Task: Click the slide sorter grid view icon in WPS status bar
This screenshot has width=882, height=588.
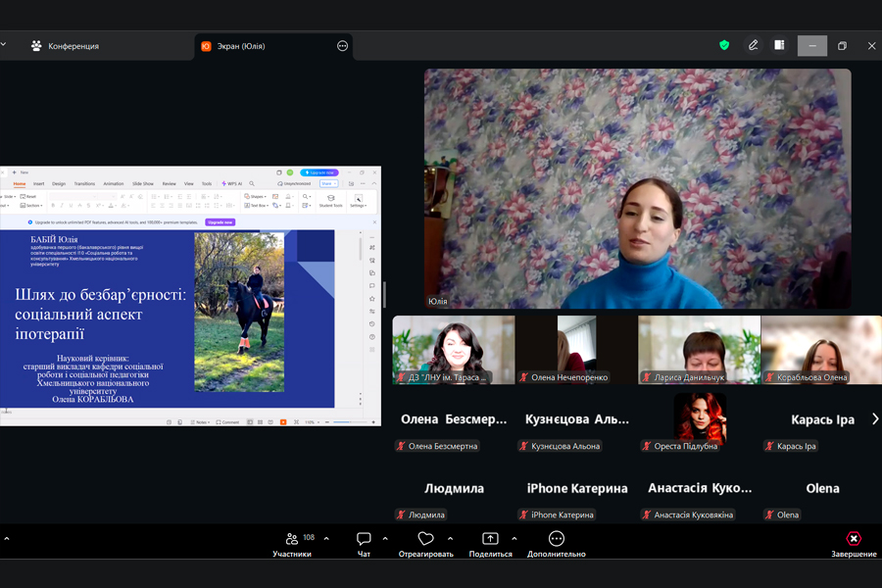Action: tap(260, 422)
